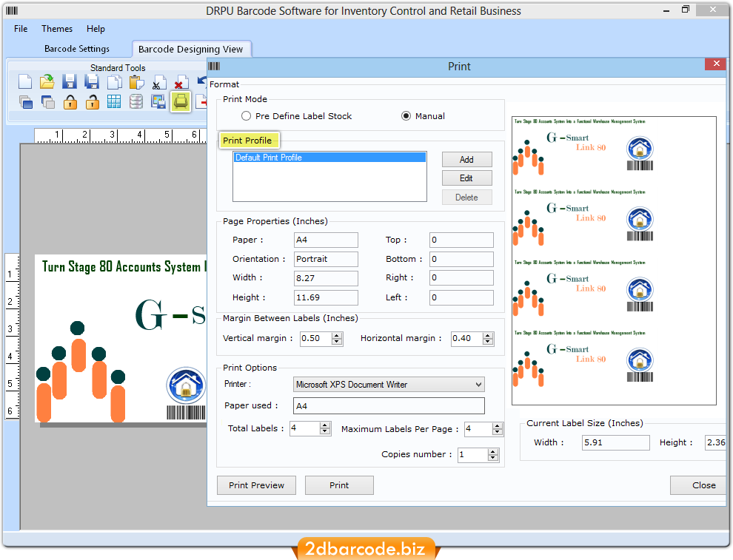733x560 pixels.
Task: Click the label Width field 5.91
Action: (x=616, y=442)
